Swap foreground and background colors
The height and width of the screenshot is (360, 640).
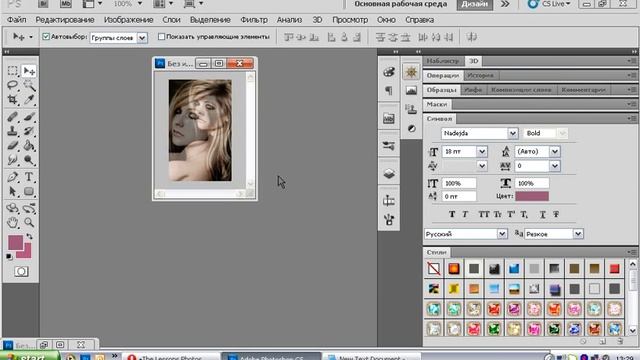30,237
